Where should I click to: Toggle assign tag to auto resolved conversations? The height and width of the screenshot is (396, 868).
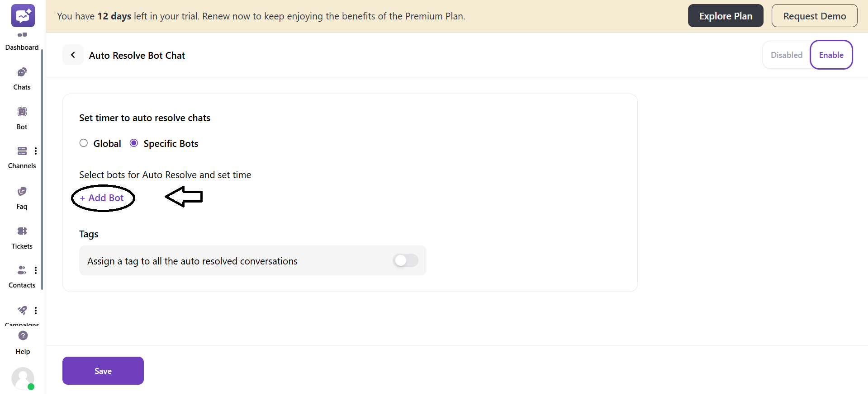pyautogui.click(x=405, y=260)
